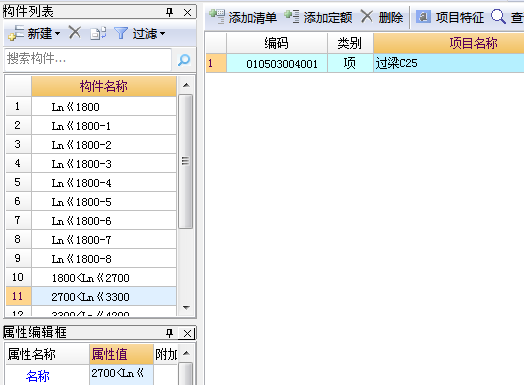Open the 新建 dropdown arrow
This screenshot has width=524, height=385.
click(x=57, y=34)
